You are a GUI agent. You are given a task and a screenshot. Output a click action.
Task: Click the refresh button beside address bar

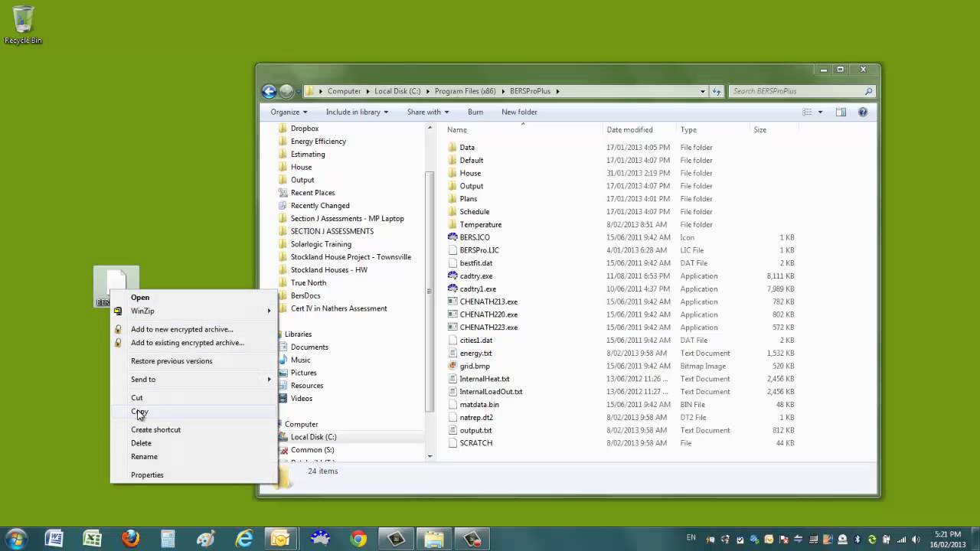point(717,91)
